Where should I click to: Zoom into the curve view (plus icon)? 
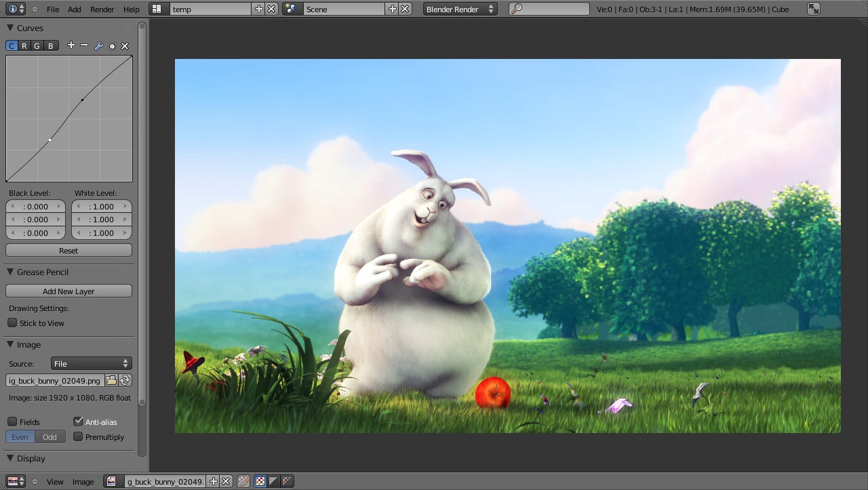(x=71, y=45)
